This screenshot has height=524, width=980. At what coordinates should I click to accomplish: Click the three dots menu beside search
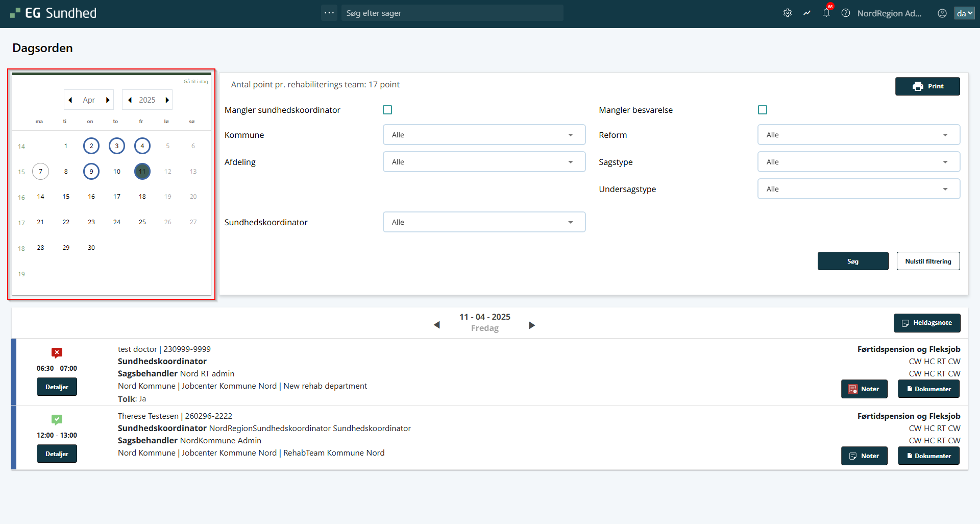coord(329,13)
